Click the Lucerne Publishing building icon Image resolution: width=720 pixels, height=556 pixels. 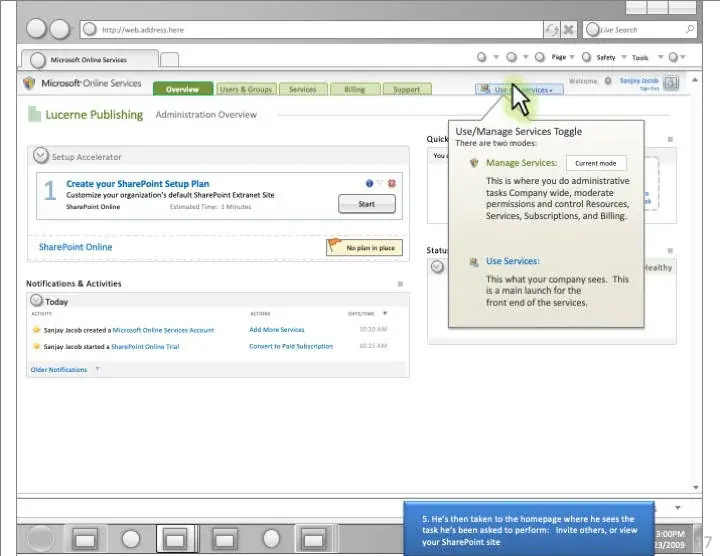click(x=34, y=114)
